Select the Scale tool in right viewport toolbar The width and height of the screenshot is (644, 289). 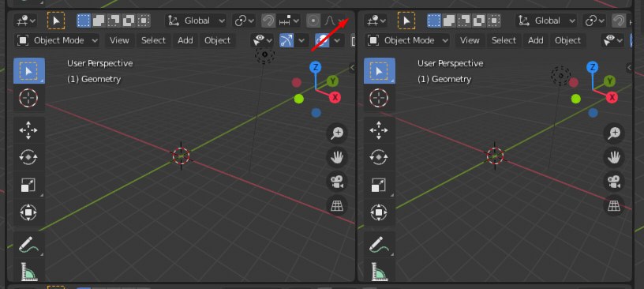point(380,185)
